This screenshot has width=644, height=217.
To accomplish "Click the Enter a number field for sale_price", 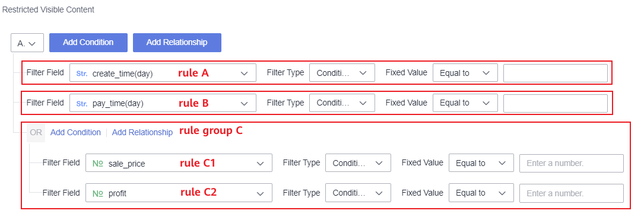I will 572,163.
